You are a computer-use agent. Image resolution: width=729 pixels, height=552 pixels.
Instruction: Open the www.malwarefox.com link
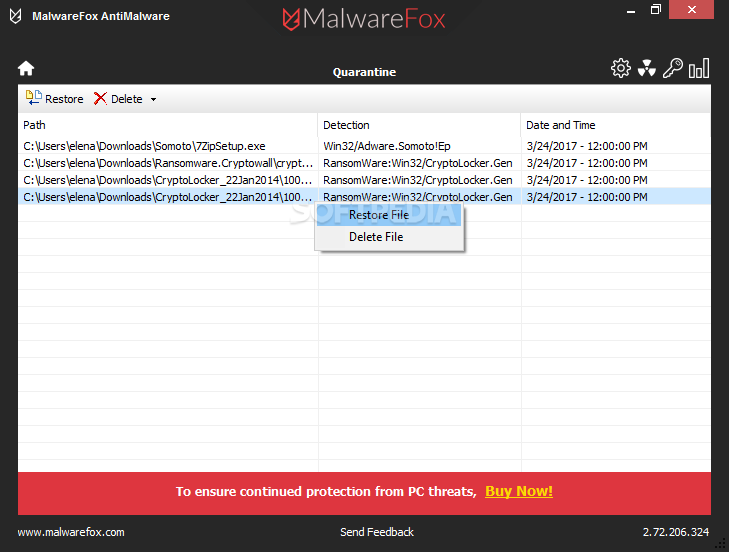(71, 532)
